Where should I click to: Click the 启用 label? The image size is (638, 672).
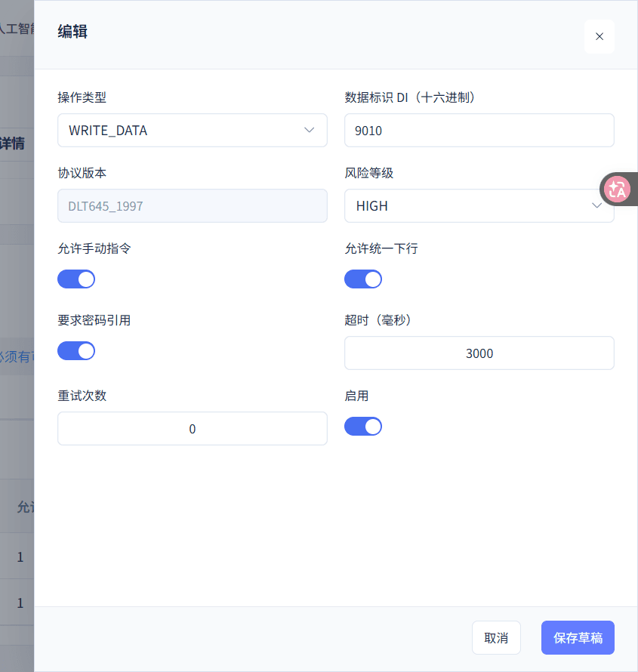pyautogui.click(x=356, y=396)
